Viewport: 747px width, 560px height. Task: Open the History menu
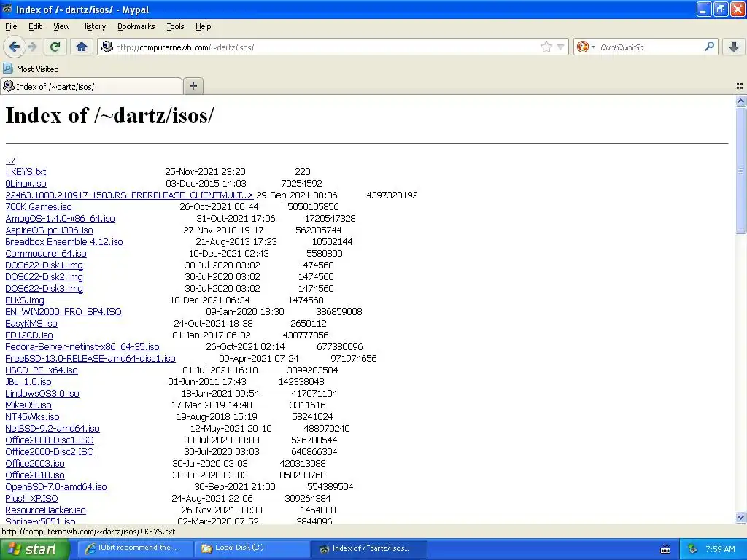coord(93,26)
